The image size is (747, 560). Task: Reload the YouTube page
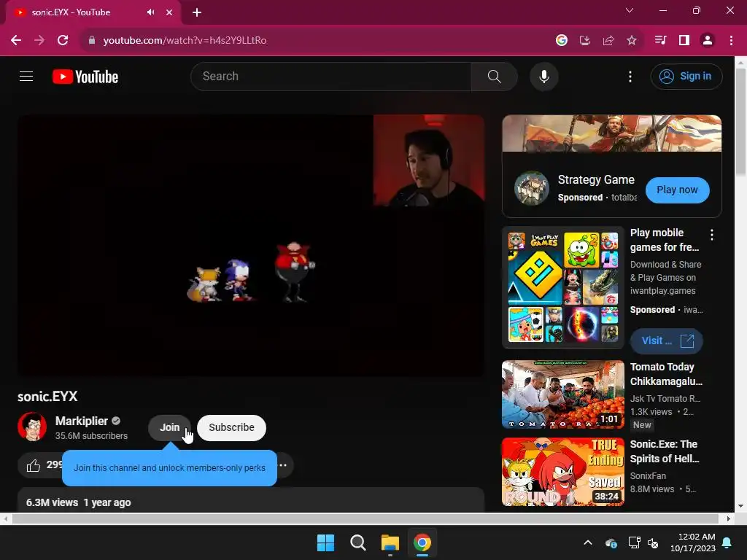tap(63, 41)
